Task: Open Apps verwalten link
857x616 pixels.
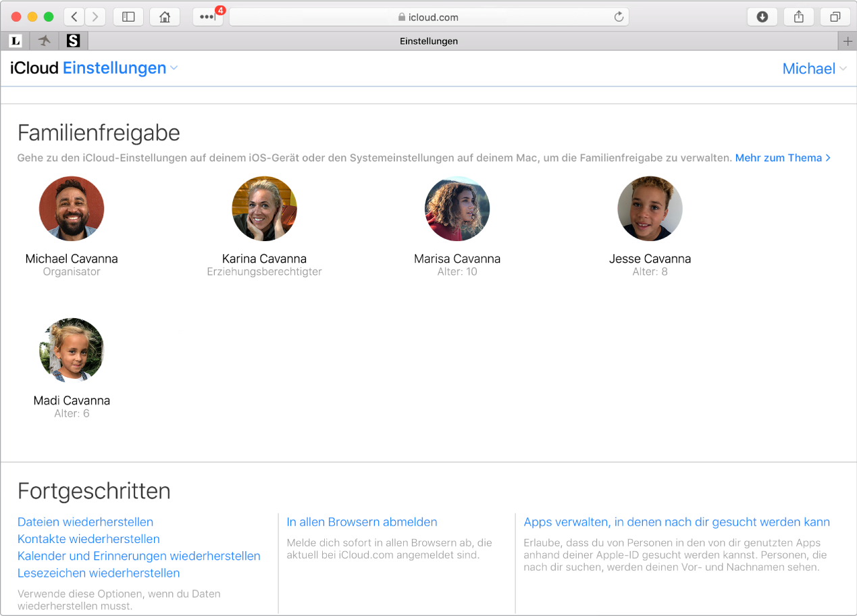Action: click(677, 522)
